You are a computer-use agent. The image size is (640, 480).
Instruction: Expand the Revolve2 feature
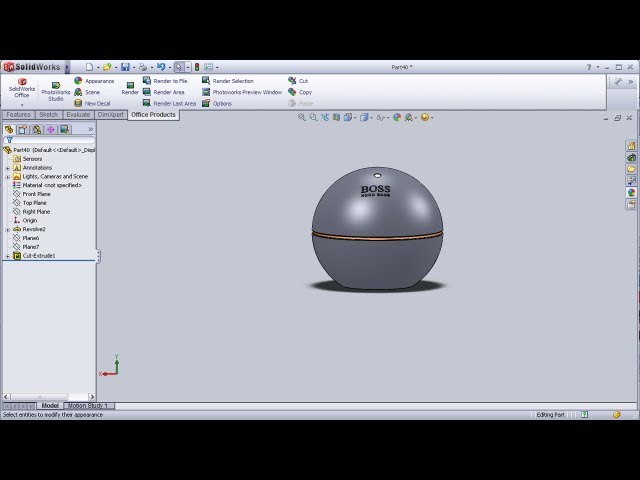point(7,229)
